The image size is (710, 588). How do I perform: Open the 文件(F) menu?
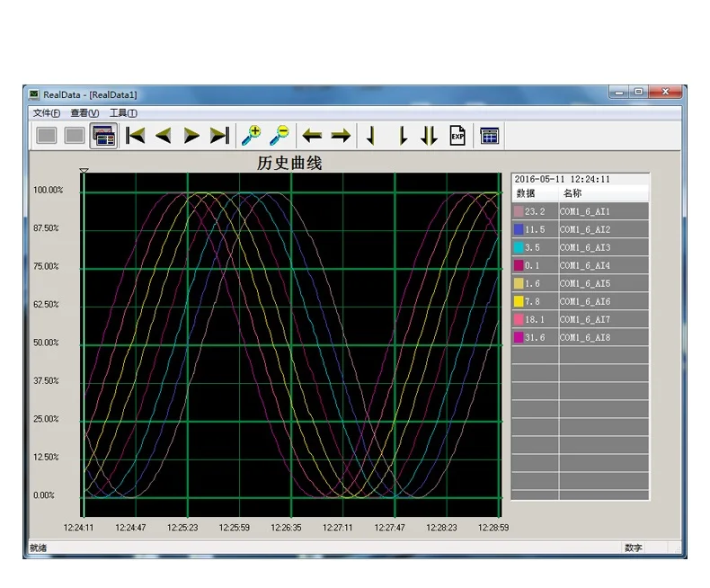pyautogui.click(x=47, y=113)
